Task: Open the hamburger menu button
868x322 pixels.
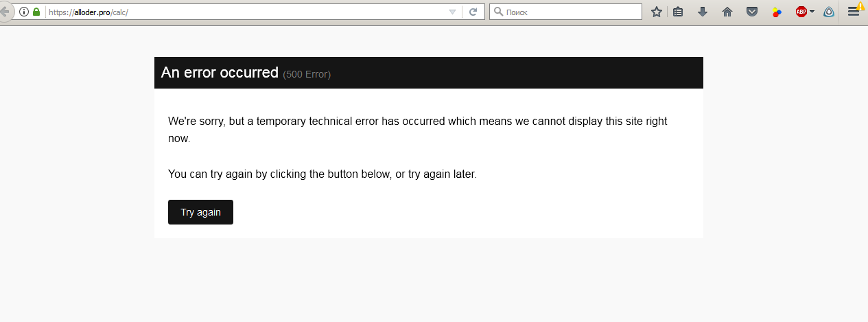Action: pyautogui.click(x=854, y=12)
